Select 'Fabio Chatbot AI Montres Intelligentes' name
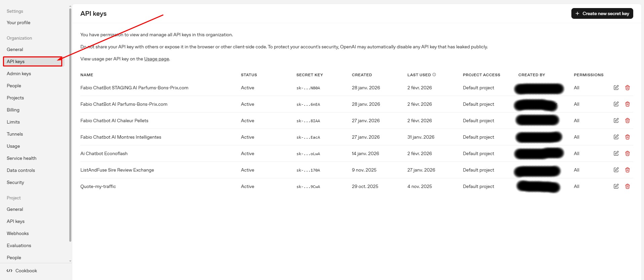644x280 pixels. [121, 137]
